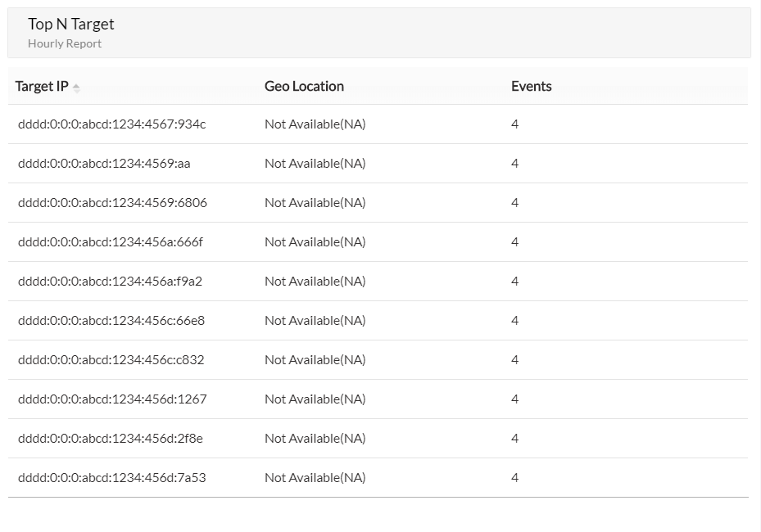Click the IP address ending in 456d:2f8e
This screenshot has height=532, width=761.
coord(110,439)
